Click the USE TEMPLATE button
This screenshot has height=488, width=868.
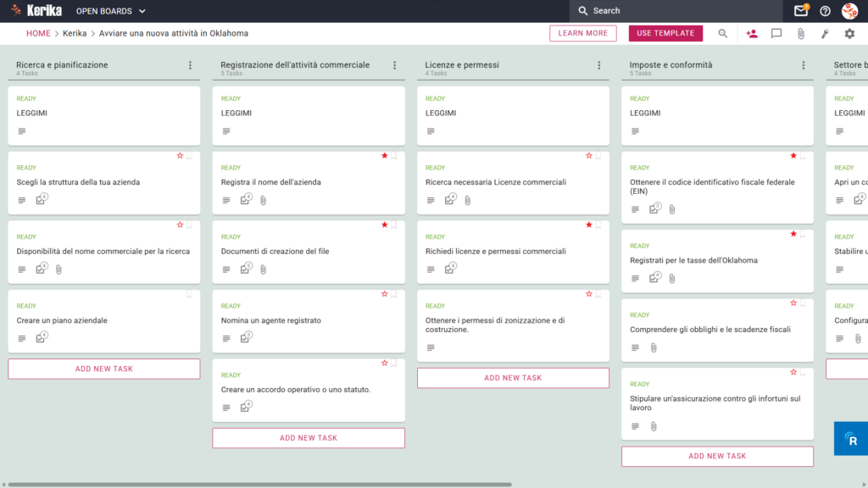[x=665, y=33]
